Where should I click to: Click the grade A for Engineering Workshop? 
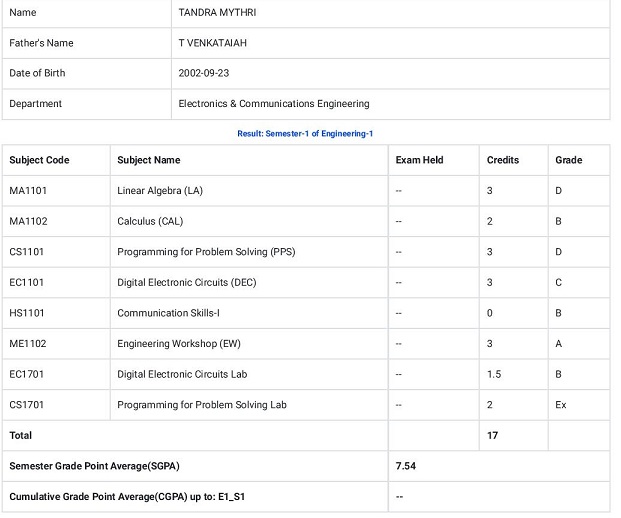click(x=558, y=344)
